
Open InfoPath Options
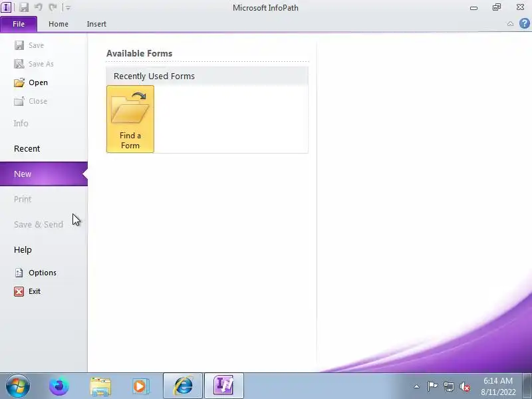click(36, 273)
